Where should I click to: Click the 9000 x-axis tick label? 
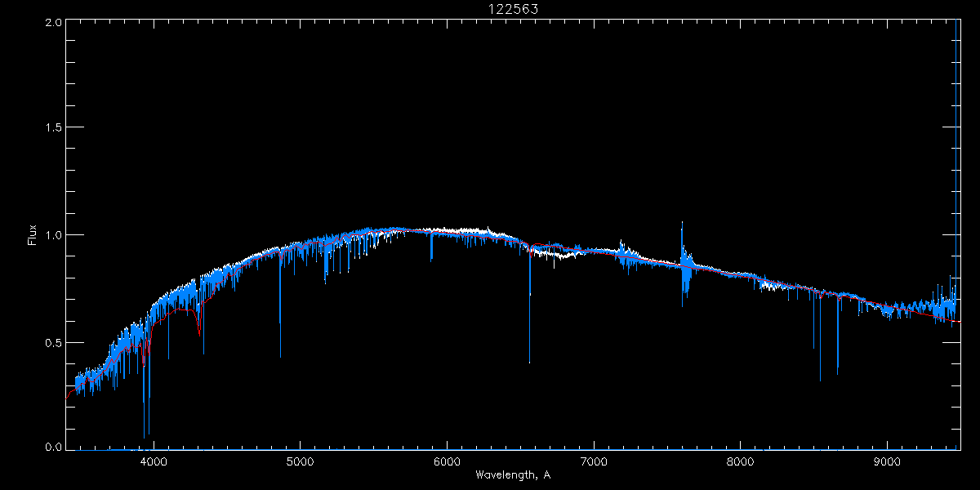[888, 461]
